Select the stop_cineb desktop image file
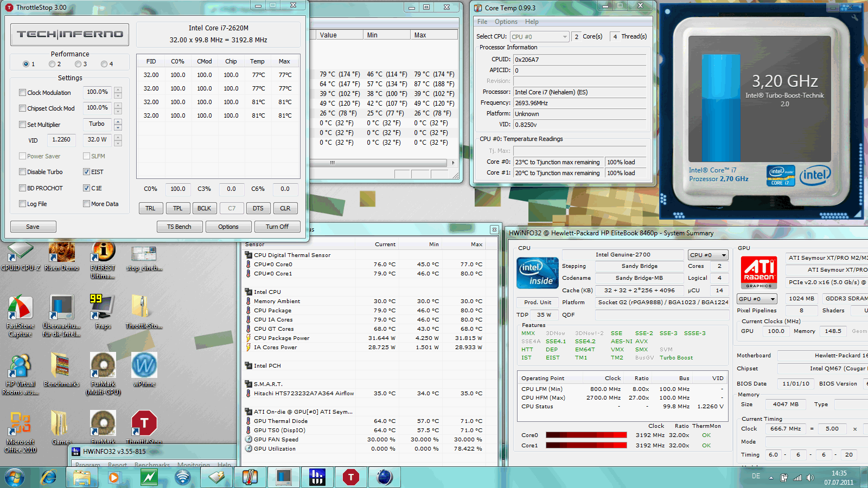868x488 pixels. 144,258
